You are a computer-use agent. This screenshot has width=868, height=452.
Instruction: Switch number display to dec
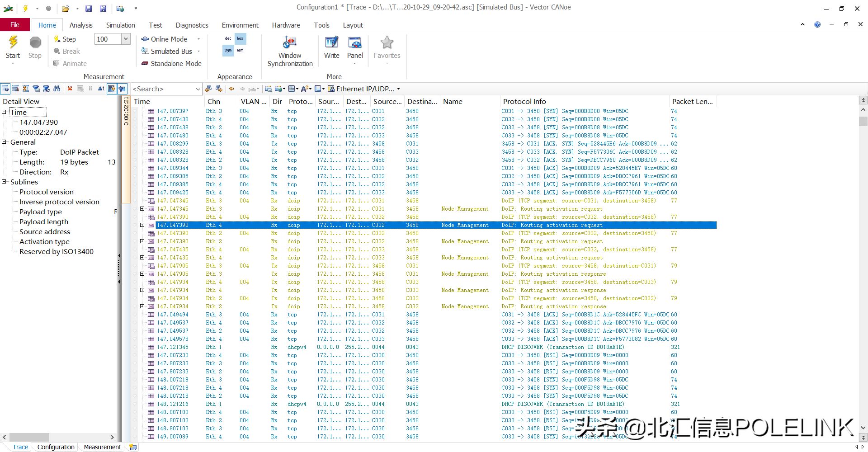[x=228, y=39]
